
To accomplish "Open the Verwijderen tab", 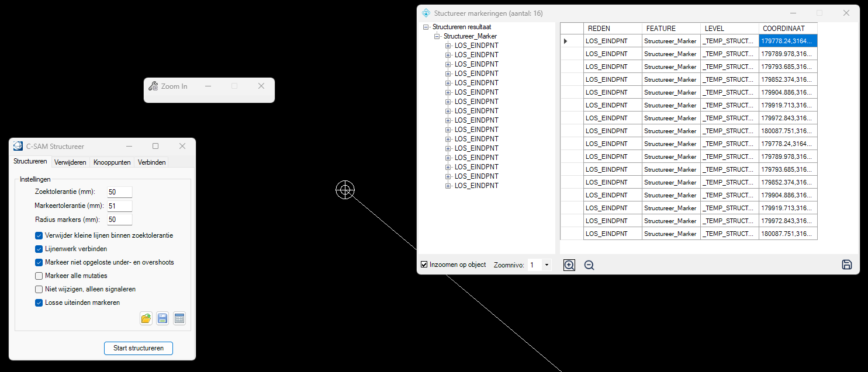I will click(x=70, y=162).
